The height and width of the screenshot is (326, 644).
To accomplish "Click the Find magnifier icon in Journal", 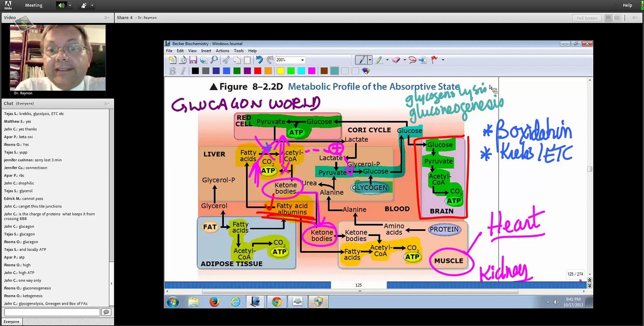I will point(214,60).
